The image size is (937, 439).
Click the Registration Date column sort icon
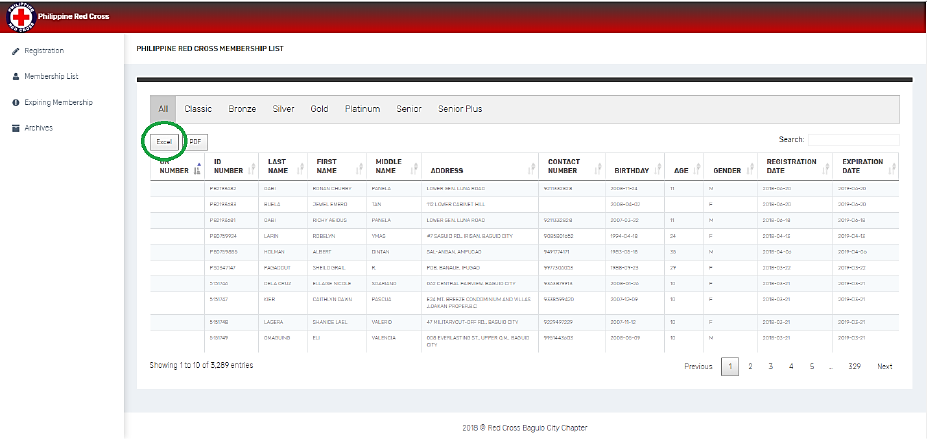point(826,170)
